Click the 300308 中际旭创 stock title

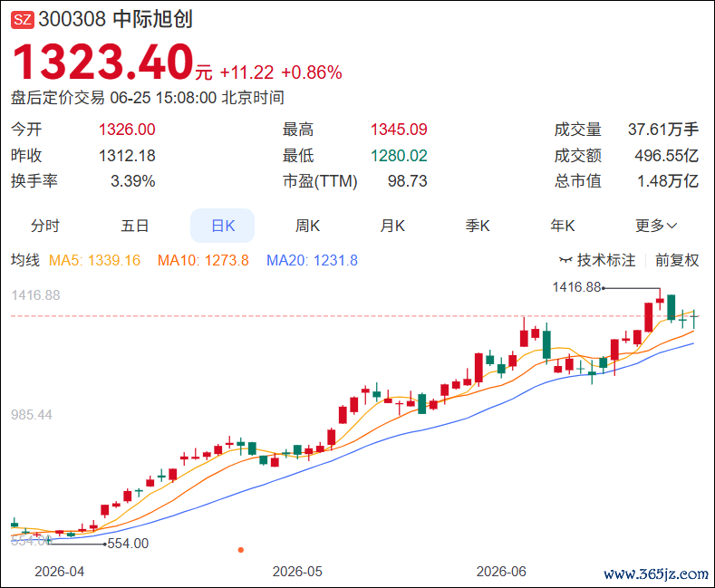click(115, 20)
